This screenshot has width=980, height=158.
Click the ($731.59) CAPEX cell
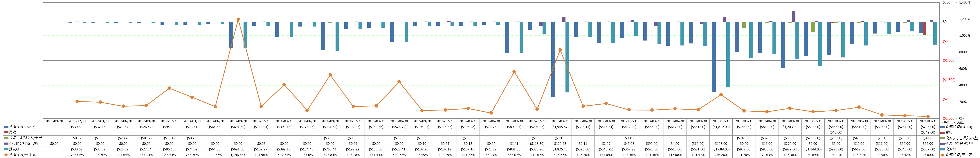click(x=330, y=127)
